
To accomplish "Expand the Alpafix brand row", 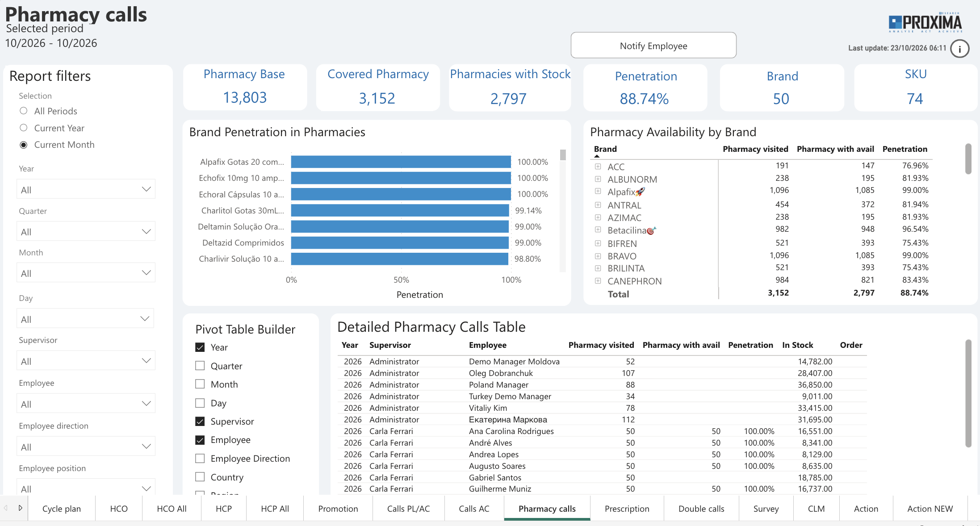I will 598,192.
